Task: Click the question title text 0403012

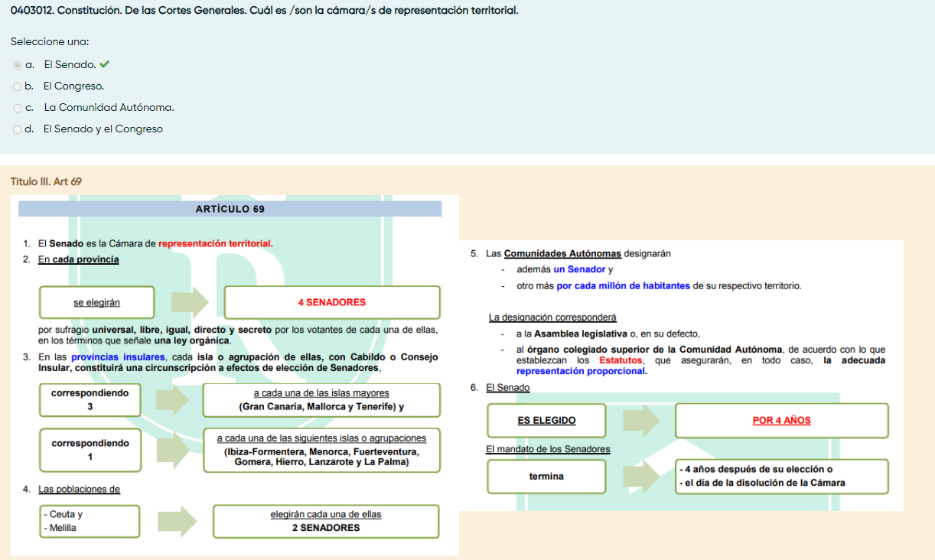Action: click(264, 11)
